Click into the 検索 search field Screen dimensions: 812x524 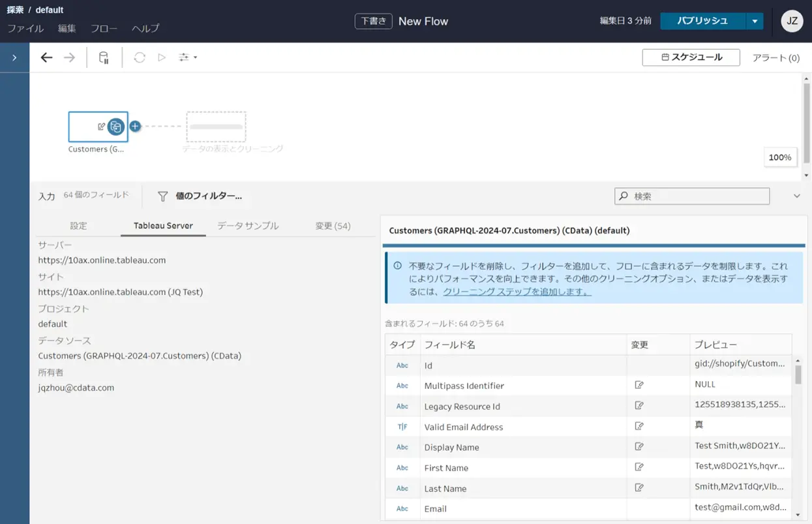tap(692, 196)
